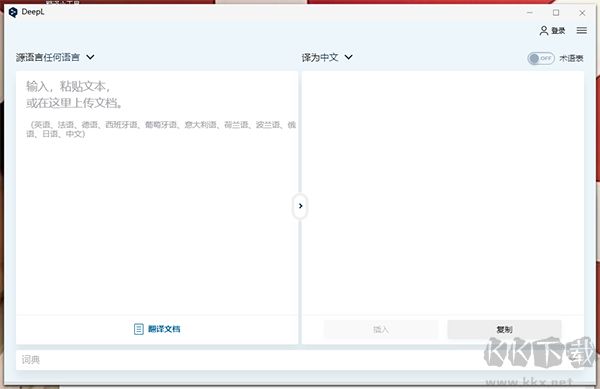Minimize the DeepL window
Image resolution: width=600 pixels, height=389 pixels.
[x=530, y=13]
